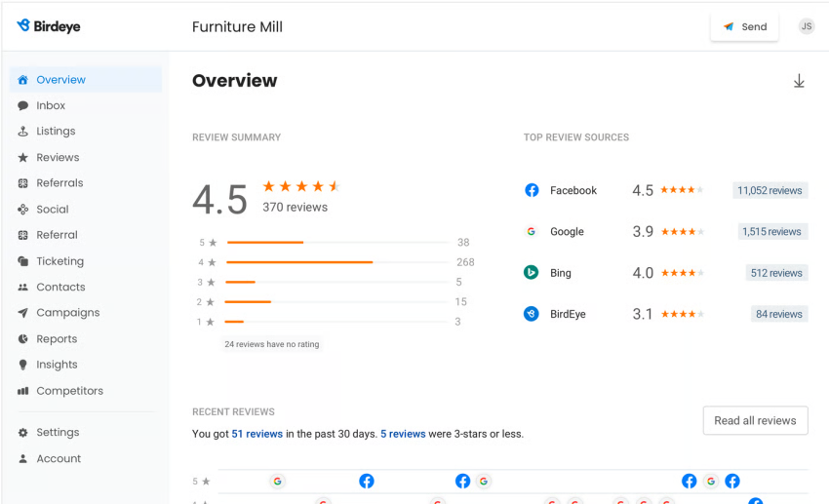Open the 1,515 reviews Google badge
The image size is (829, 504).
[771, 231]
